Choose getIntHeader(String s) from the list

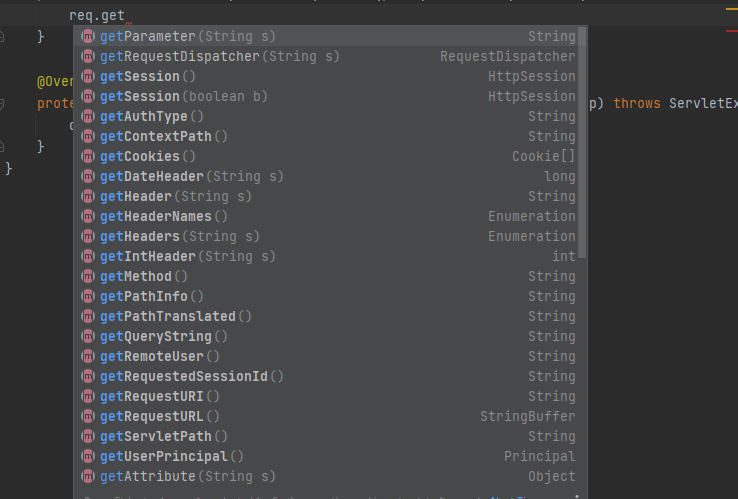(x=188, y=257)
